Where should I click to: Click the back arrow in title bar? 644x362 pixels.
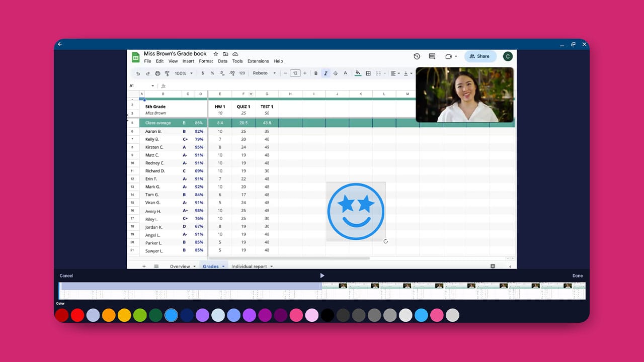tap(60, 44)
